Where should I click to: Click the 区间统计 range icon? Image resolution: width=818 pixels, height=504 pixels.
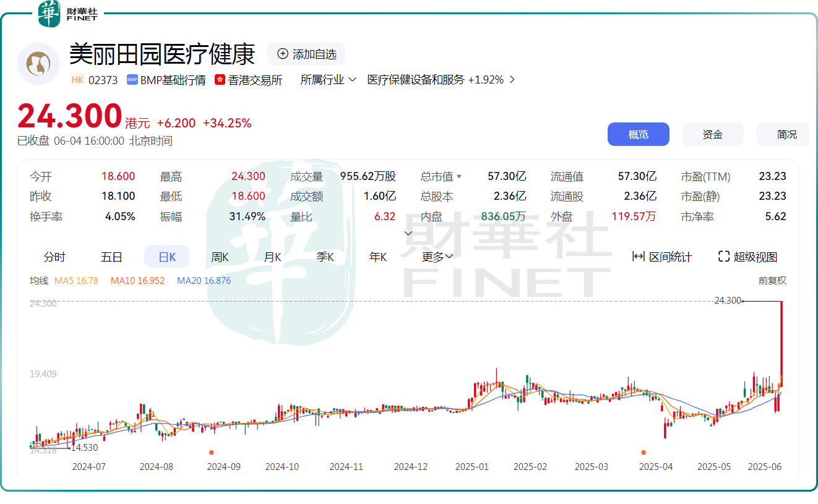pyautogui.click(x=639, y=257)
